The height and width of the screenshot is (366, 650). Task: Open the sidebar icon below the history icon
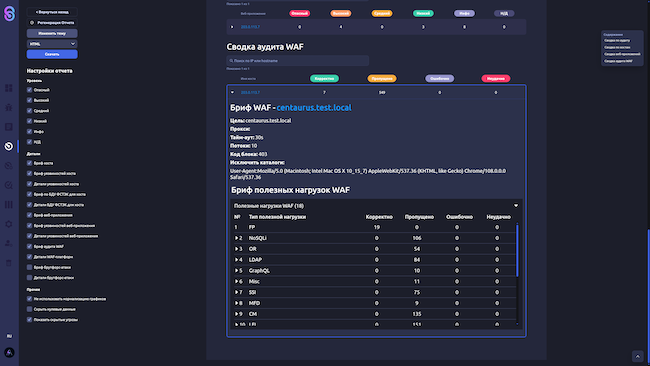pos(9,166)
